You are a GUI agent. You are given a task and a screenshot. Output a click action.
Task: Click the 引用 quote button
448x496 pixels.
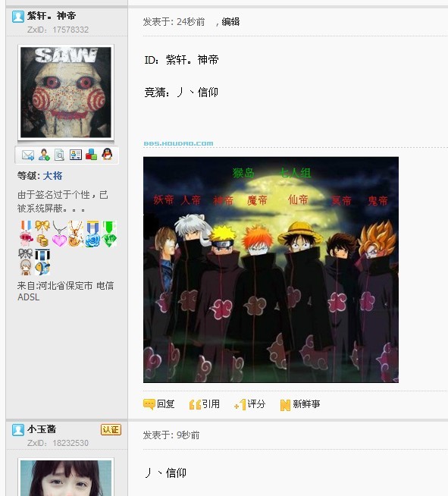(x=204, y=404)
